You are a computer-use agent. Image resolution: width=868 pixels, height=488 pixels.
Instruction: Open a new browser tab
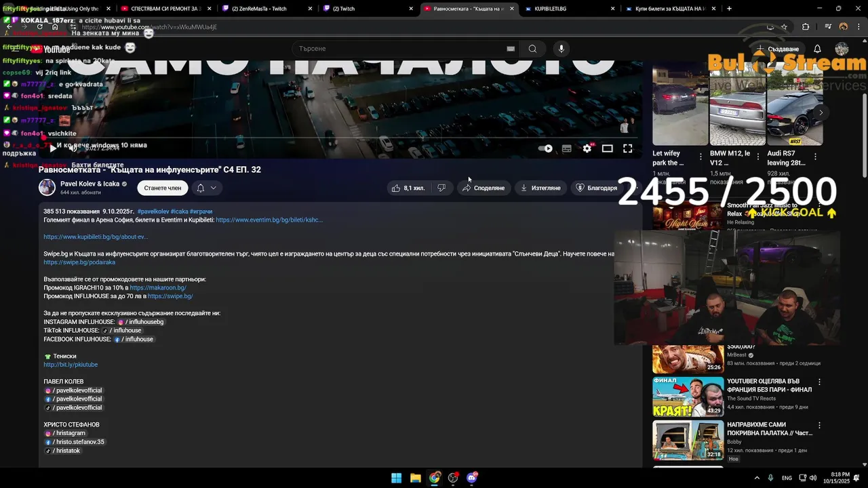pyautogui.click(x=730, y=9)
